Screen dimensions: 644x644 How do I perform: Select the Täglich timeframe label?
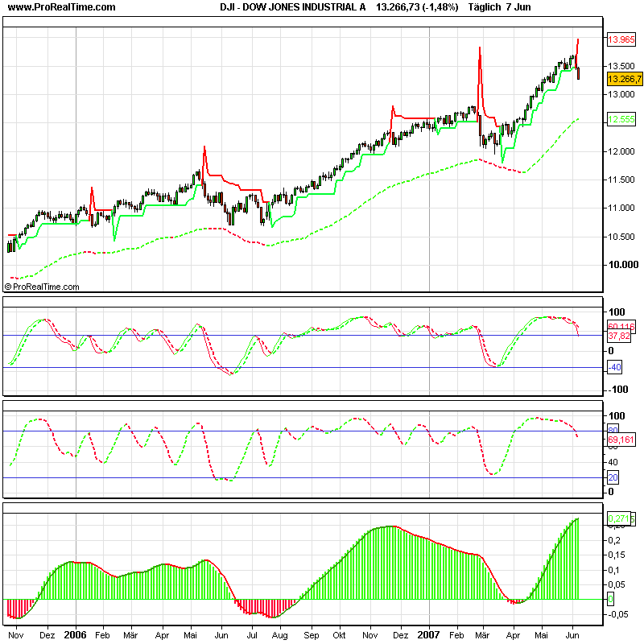(485, 7)
